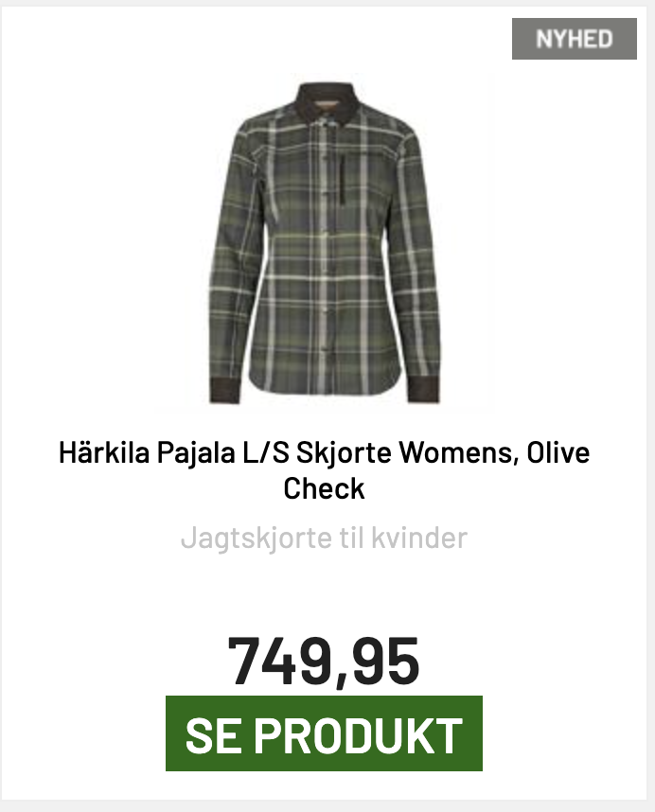Screen dimensions: 655x812
Task: Click the word Olive in the title
Action: point(558,452)
